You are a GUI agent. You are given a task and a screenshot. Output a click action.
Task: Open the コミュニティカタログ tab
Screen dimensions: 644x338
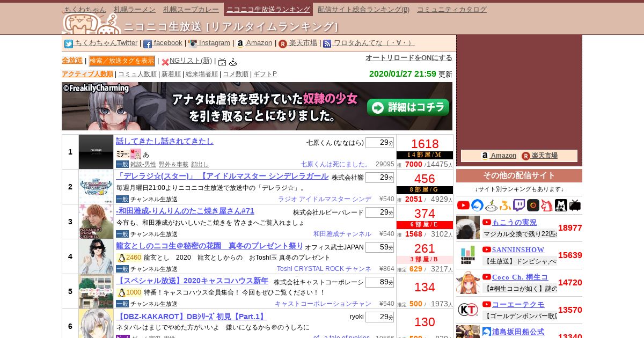452,9
